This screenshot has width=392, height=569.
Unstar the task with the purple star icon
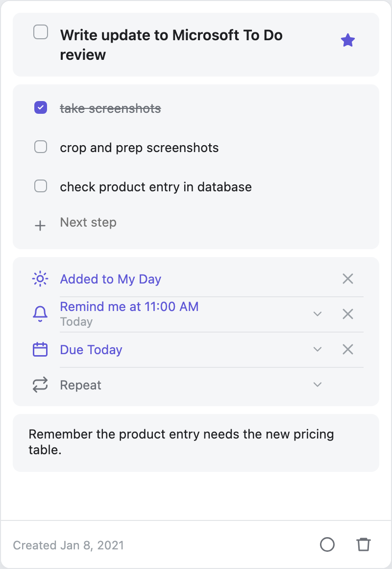[348, 40]
